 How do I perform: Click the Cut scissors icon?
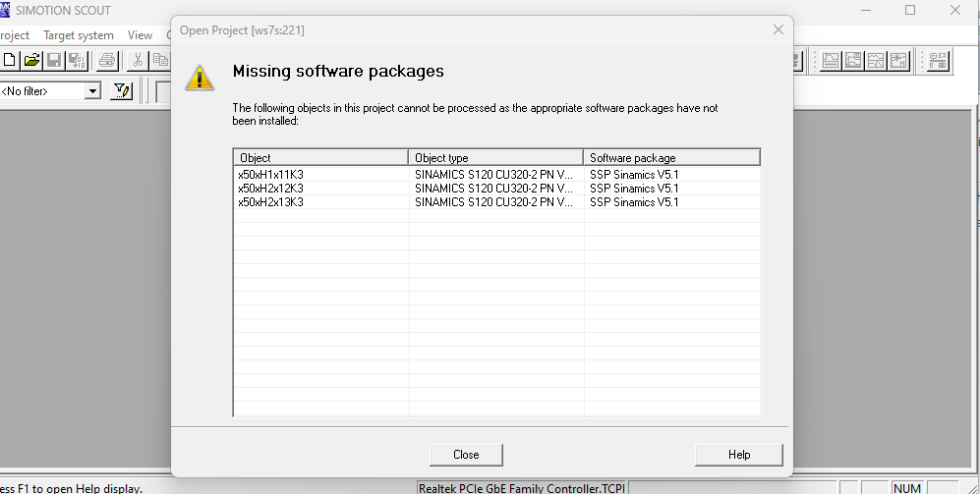139,60
